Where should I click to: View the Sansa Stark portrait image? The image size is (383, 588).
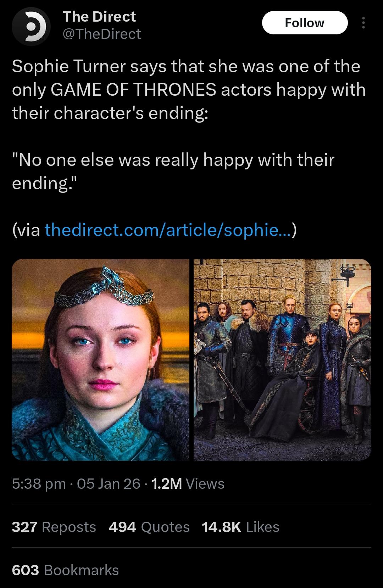click(x=100, y=359)
